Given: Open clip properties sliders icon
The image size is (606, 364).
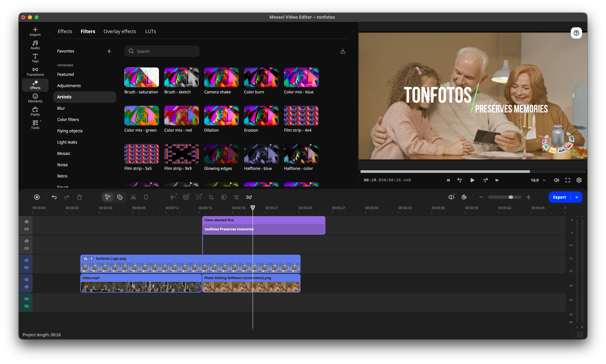Looking at the screenshot, I should pyautogui.click(x=236, y=197).
